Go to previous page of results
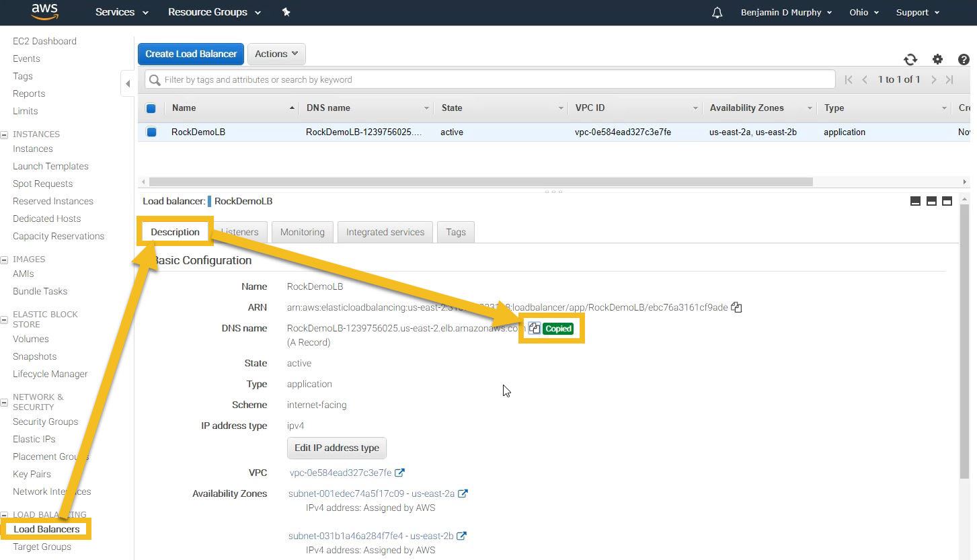Viewport: 977px width, 560px height. [865, 79]
